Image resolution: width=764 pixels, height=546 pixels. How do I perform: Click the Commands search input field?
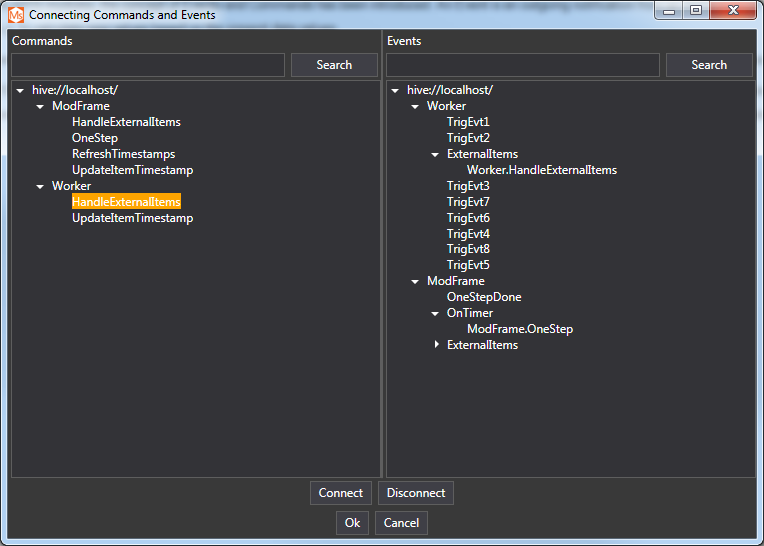pos(148,65)
